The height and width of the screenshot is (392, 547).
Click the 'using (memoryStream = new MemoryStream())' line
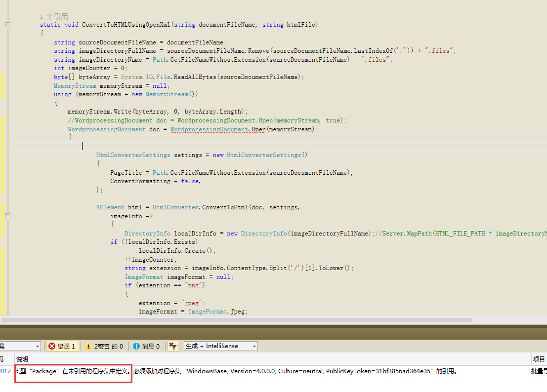pyautogui.click(x=126, y=94)
